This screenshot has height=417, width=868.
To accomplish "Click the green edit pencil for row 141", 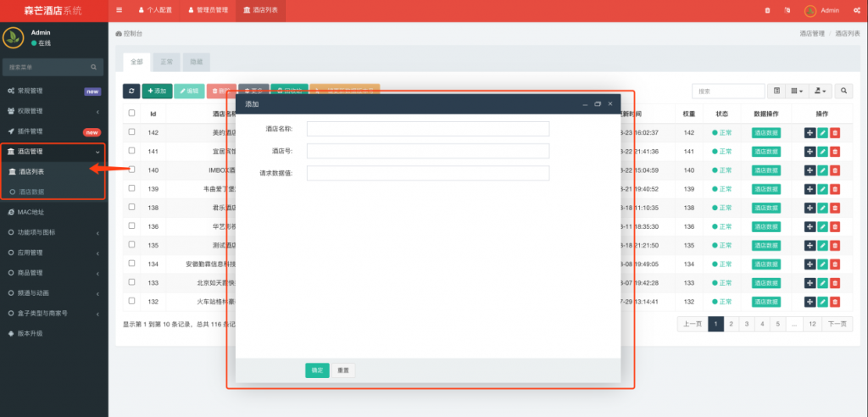I will [x=822, y=151].
